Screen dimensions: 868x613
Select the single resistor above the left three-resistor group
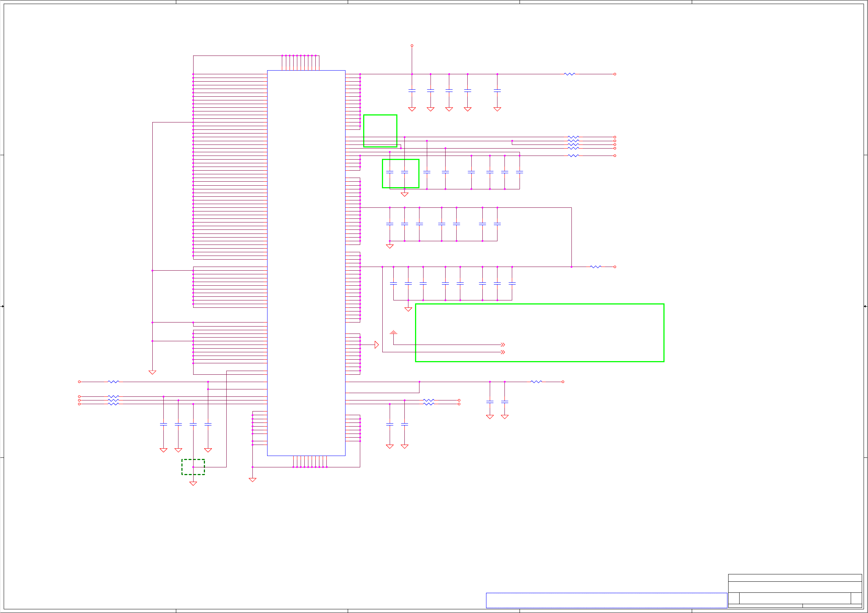[x=113, y=382]
